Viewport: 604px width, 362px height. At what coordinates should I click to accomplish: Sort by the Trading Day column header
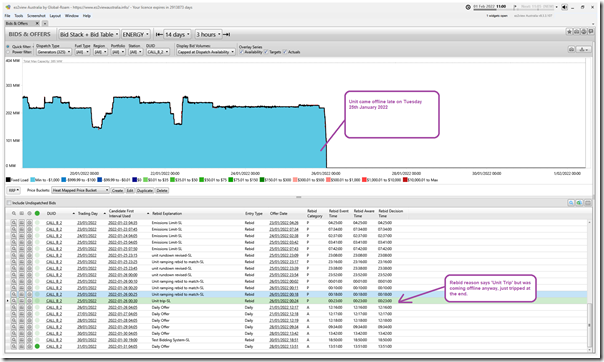point(88,213)
